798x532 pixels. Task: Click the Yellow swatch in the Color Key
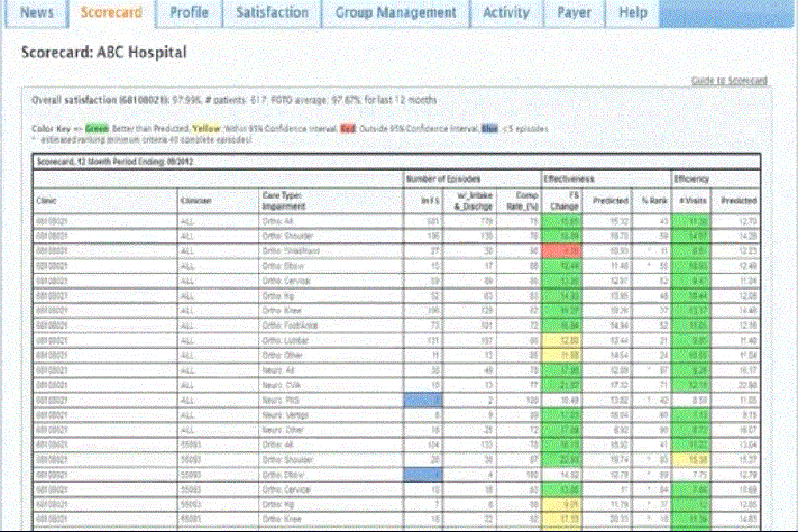pyautogui.click(x=207, y=128)
